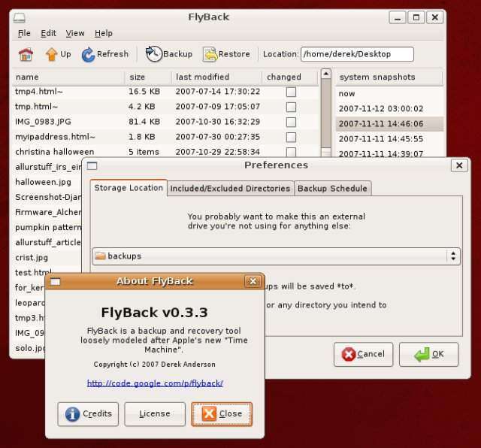This screenshot has height=448, width=481.
Task: Click the file list scrollbar up arrow
Action: click(x=325, y=74)
